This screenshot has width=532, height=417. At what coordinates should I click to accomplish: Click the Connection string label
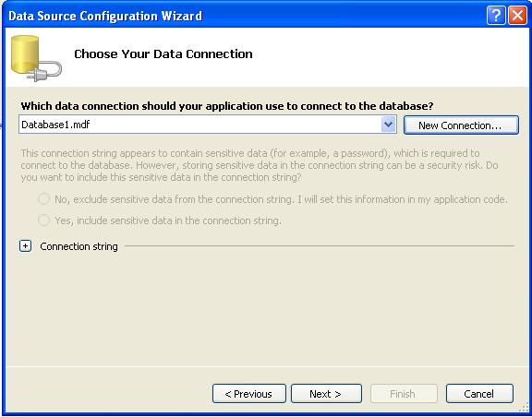(x=79, y=246)
